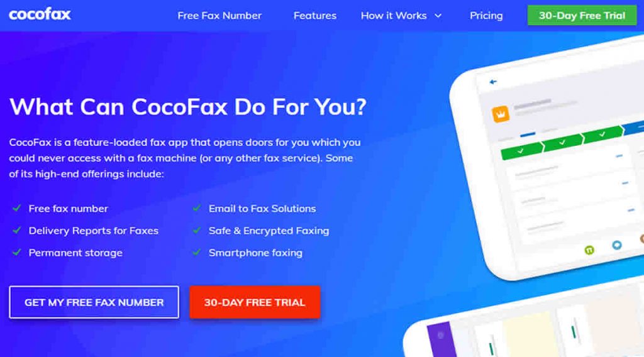Click the checkmark beside Free fax number
This screenshot has height=357, width=644.
coord(16,208)
